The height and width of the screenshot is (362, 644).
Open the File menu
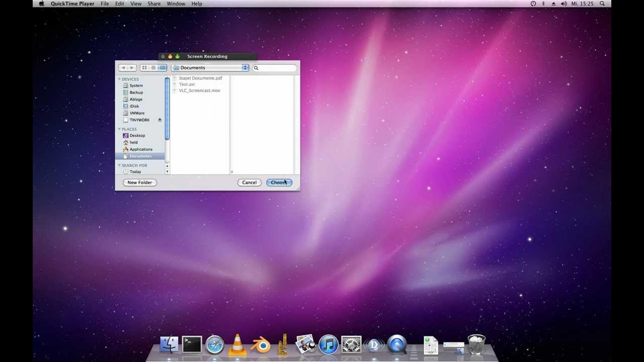click(x=105, y=4)
